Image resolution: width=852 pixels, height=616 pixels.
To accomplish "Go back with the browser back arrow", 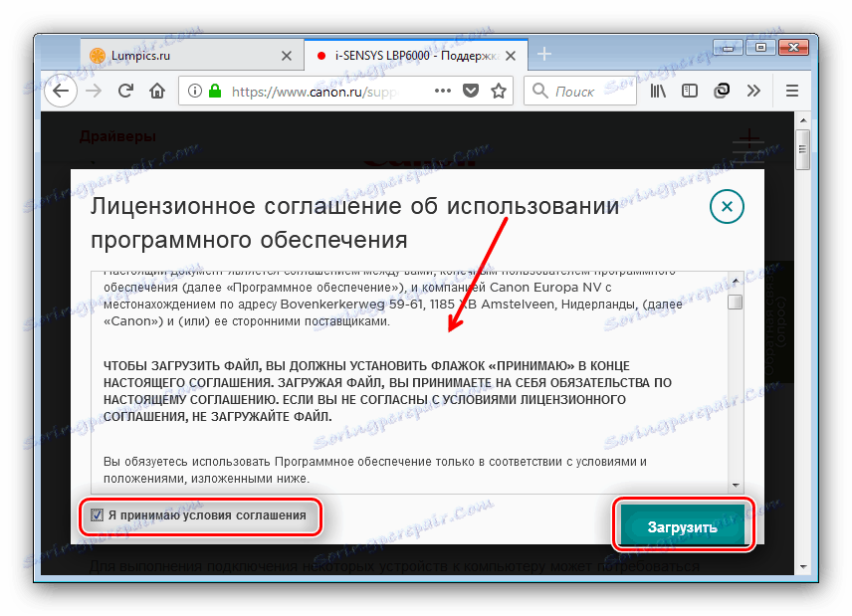I will [61, 91].
